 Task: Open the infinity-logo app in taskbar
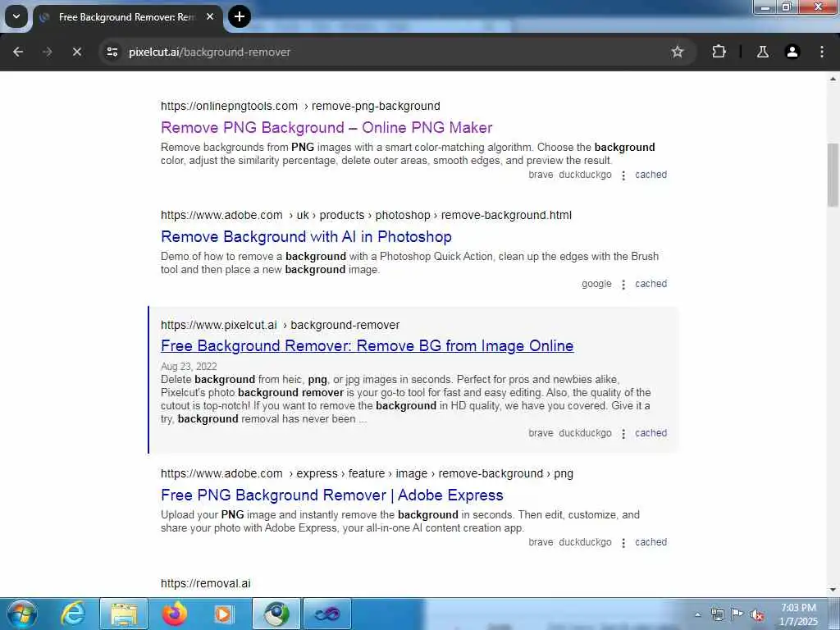[x=327, y=614]
